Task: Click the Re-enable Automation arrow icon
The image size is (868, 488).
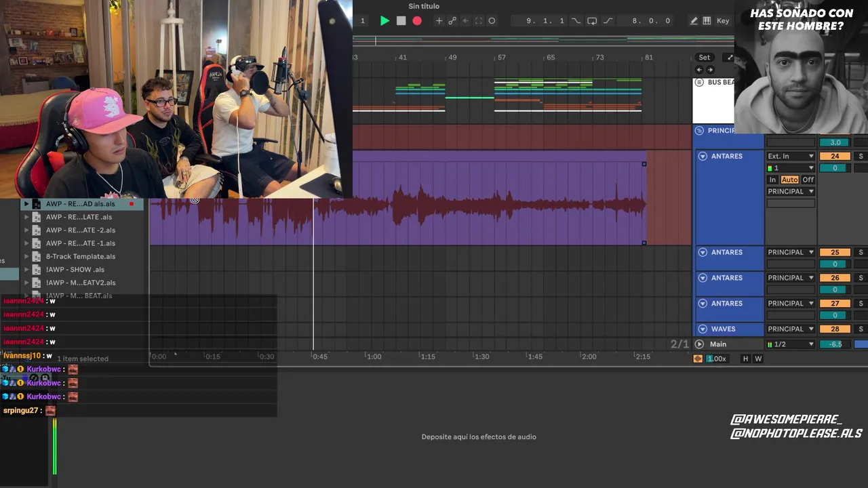Action: (465, 21)
